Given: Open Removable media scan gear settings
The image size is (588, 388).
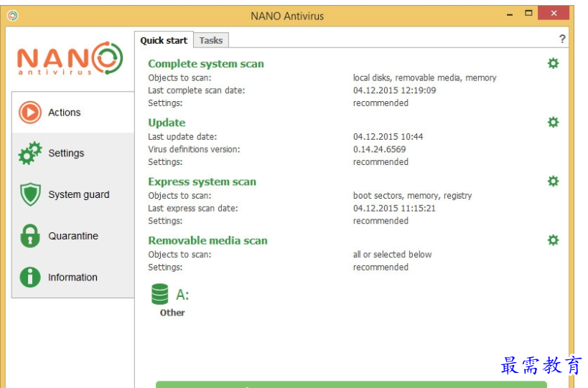Looking at the screenshot, I should click(x=553, y=240).
